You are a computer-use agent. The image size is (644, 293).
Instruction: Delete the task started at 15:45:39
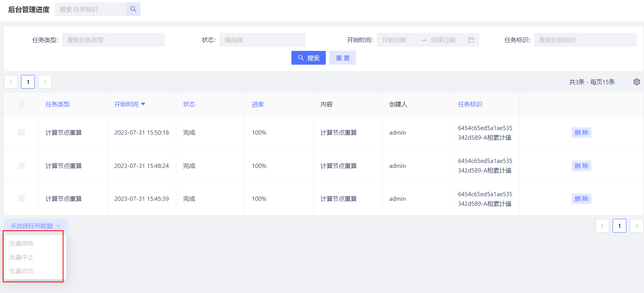coord(581,199)
